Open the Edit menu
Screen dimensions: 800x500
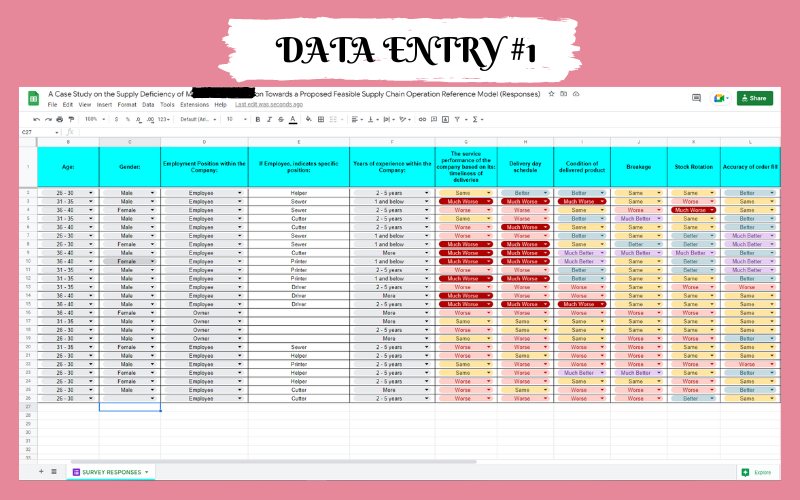click(x=68, y=105)
